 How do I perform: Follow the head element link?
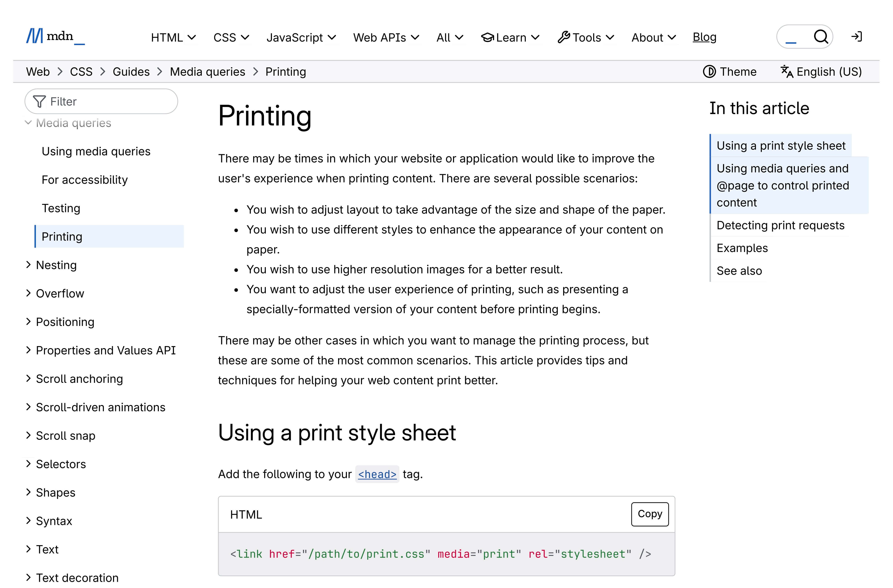click(x=377, y=474)
